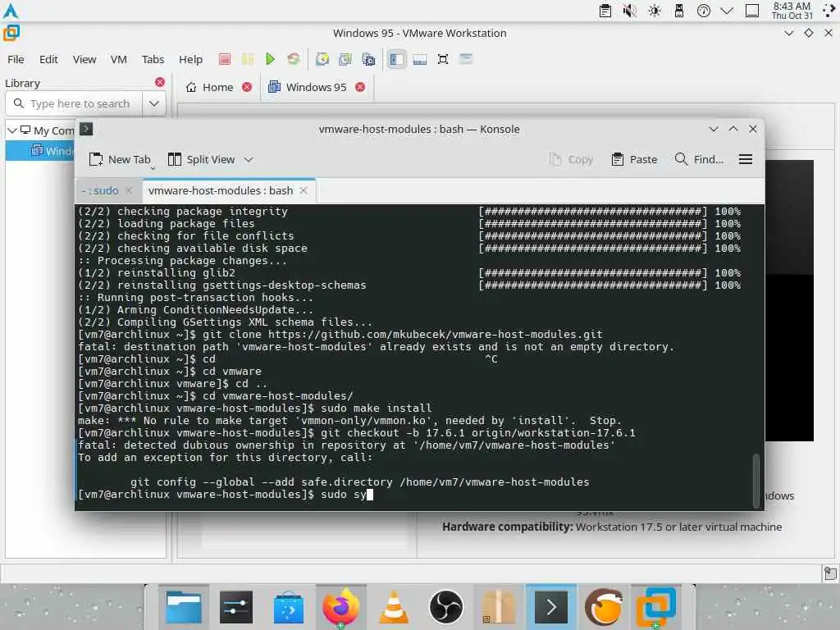Click the VMware Suspend guest (red) toolbar icon

(225, 59)
